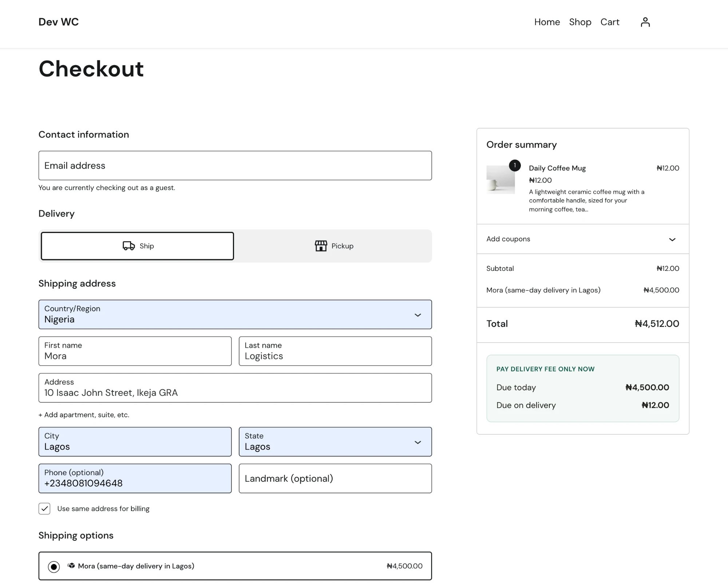This screenshot has width=728, height=588.
Task: Click the ₦4,500.00 price in shipping option
Action: [404, 566]
